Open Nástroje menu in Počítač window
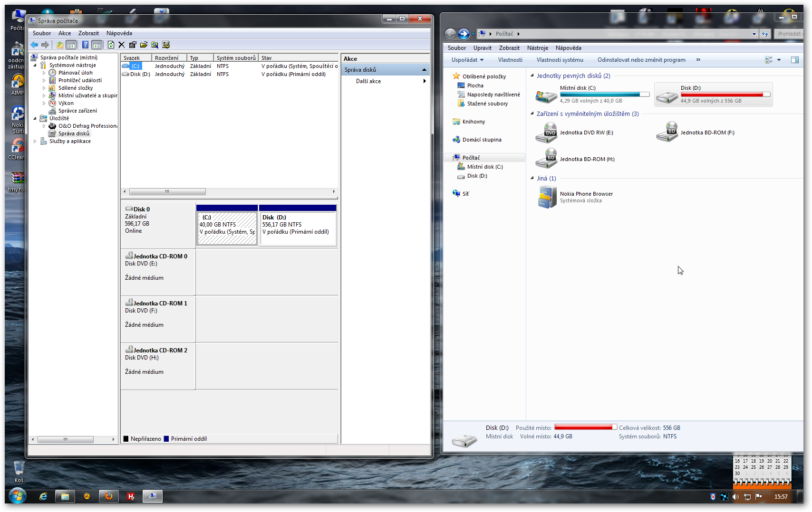This screenshot has width=812, height=512. tap(538, 48)
